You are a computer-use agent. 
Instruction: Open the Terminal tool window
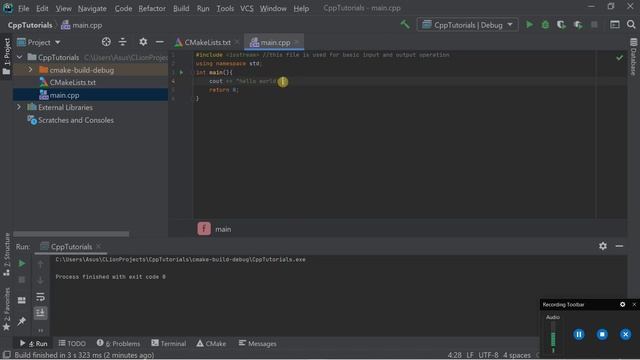pyautogui.click(x=169, y=343)
